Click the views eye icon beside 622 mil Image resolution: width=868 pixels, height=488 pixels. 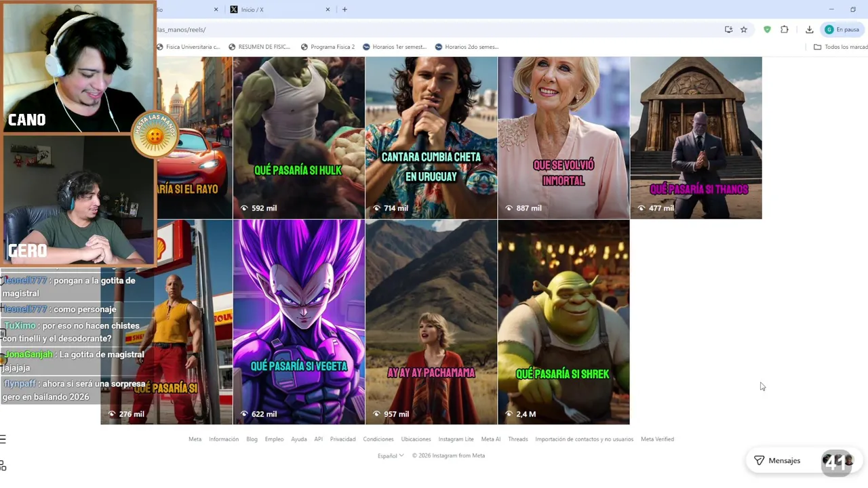(x=245, y=414)
